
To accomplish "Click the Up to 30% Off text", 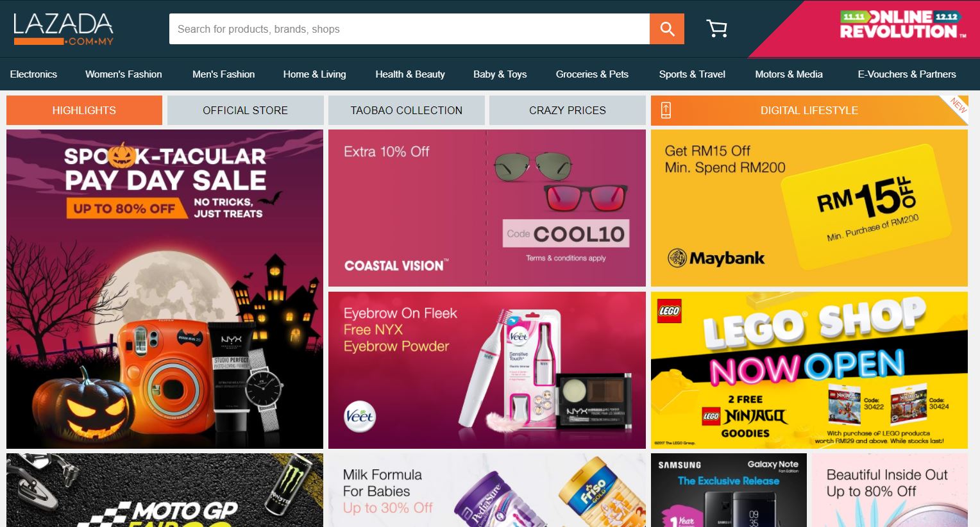I will coord(387,508).
